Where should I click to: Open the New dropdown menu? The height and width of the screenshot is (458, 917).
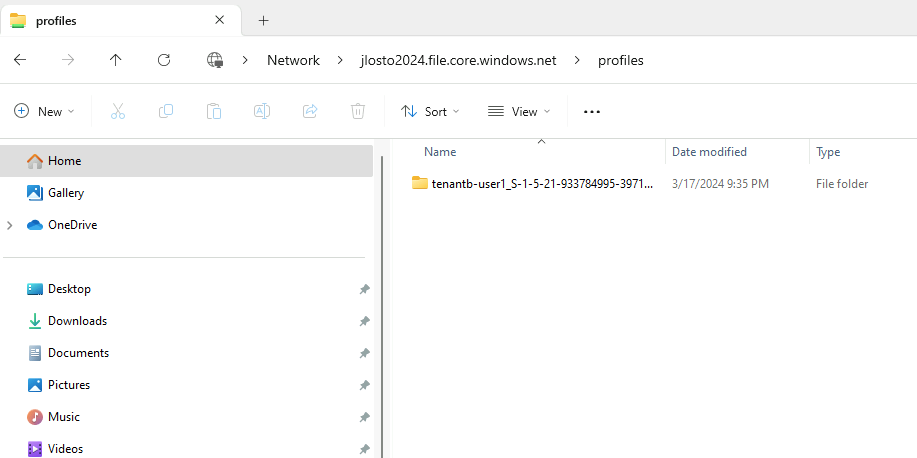pyautogui.click(x=44, y=111)
